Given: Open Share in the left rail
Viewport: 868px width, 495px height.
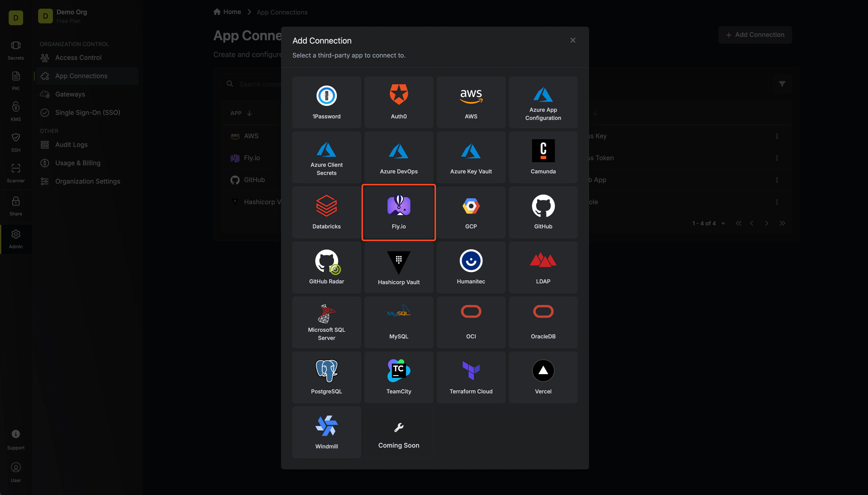Looking at the screenshot, I should pyautogui.click(x=16, y=206).
